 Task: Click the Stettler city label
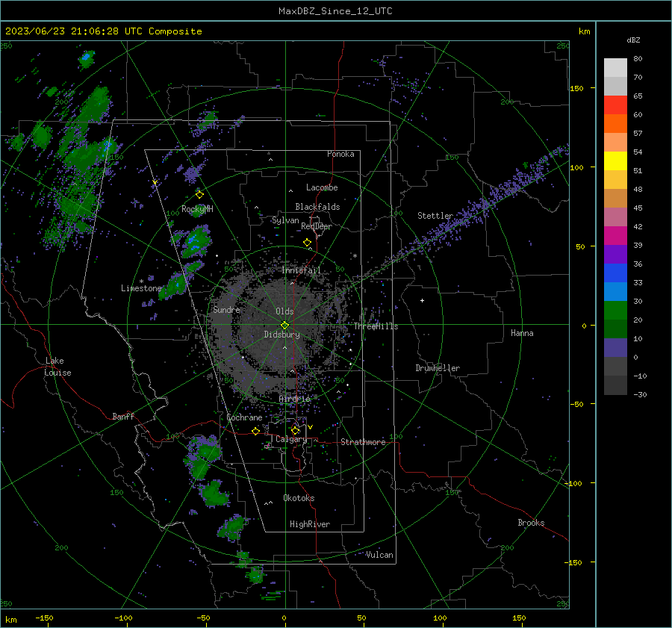[435, 216]
